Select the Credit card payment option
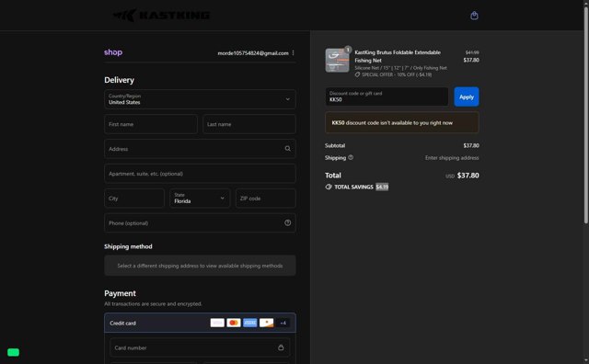 200,323
